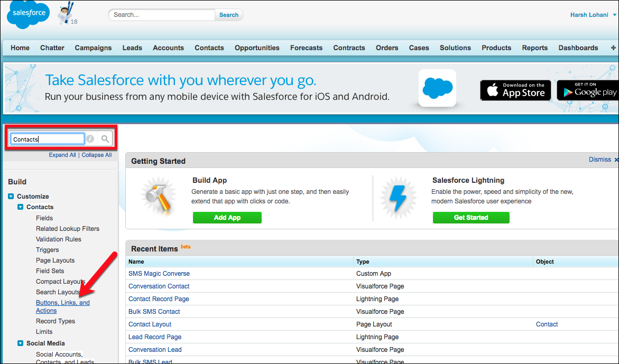Open the Contact Layout recent item

tap(150, 324)
